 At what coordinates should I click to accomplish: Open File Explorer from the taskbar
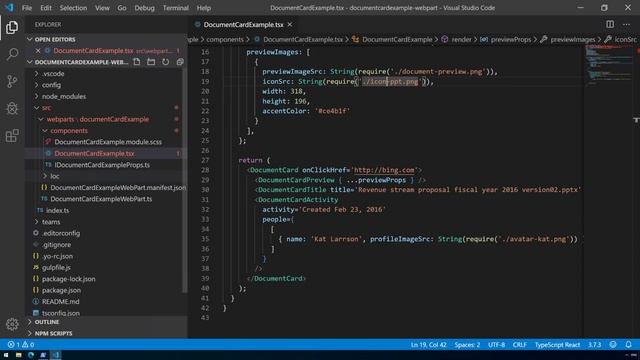pyautogui.click(x=18, y=355)
